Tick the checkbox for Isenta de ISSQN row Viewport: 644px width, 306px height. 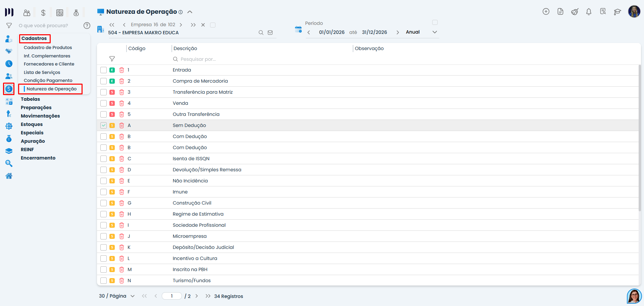[x=103, y=159]
